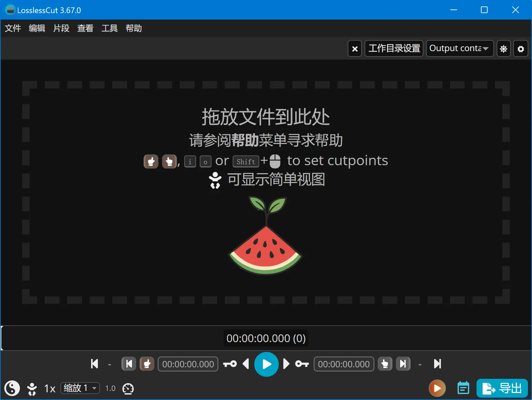Click the speedometer playback rate icon
532x400 pixels.
coord(128,389)
